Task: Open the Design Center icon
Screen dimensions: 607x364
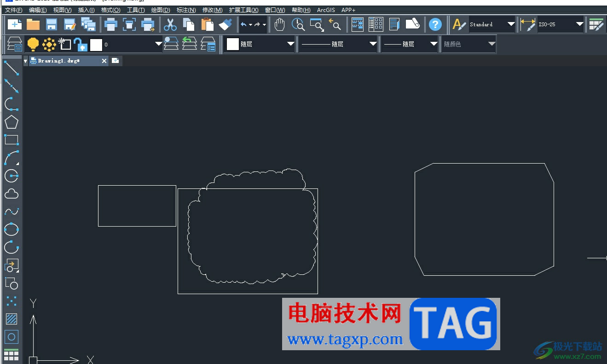Action: pyautogui.click(x=376, y=24)
